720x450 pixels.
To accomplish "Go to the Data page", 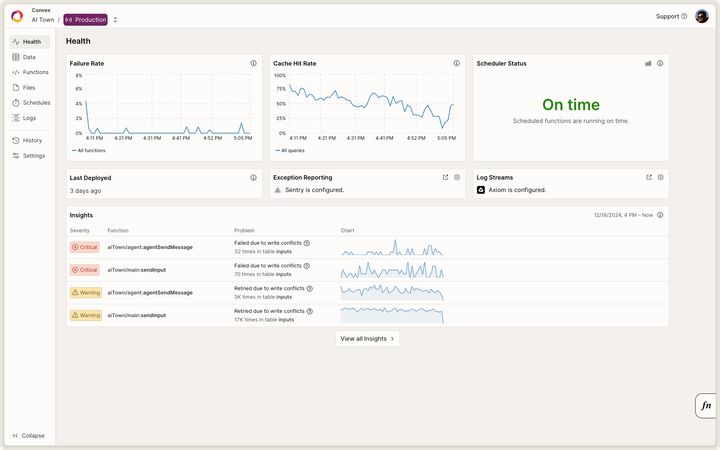I will [x=29, y=57].
